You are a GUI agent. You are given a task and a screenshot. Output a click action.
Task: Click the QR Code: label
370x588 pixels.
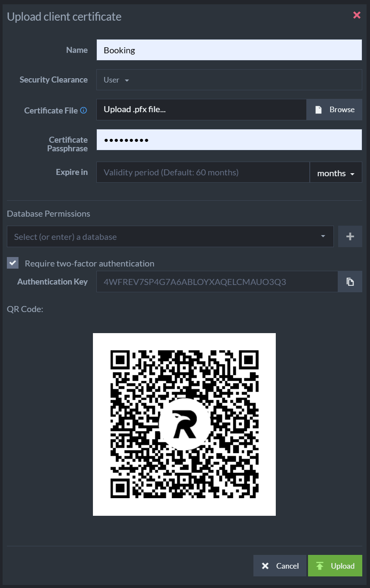coord(25,309)
